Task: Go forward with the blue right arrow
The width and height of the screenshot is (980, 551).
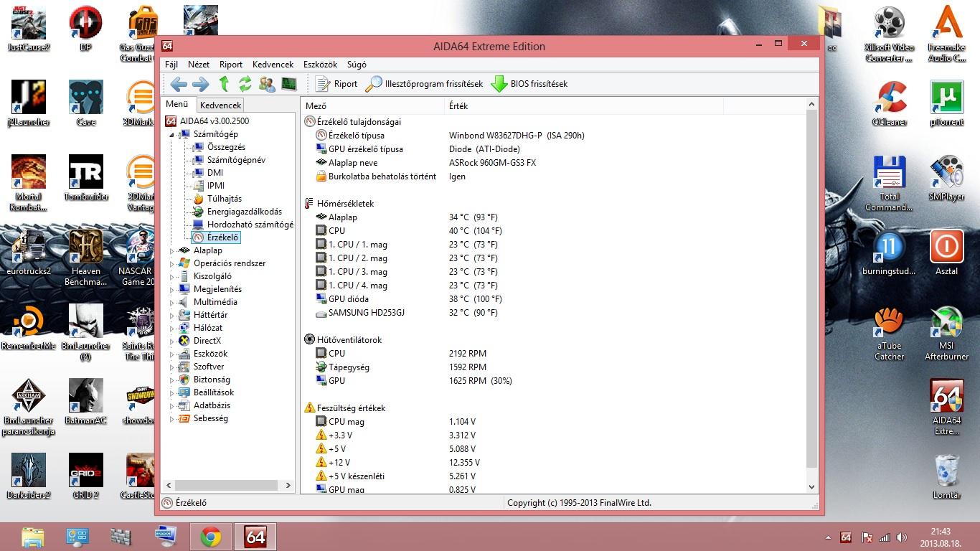Action: coord(201,84)
